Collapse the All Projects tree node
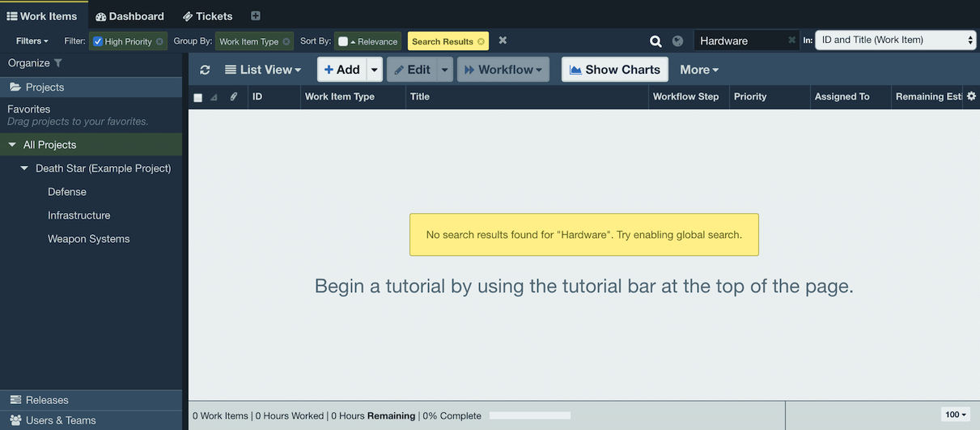 point(12,145)
